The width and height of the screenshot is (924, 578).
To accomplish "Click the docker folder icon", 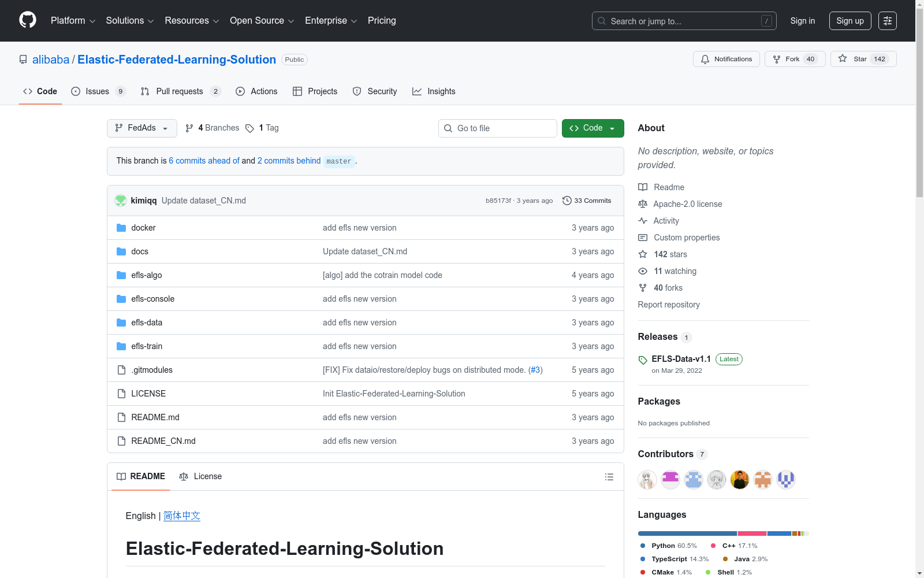I will coord(121,228).
